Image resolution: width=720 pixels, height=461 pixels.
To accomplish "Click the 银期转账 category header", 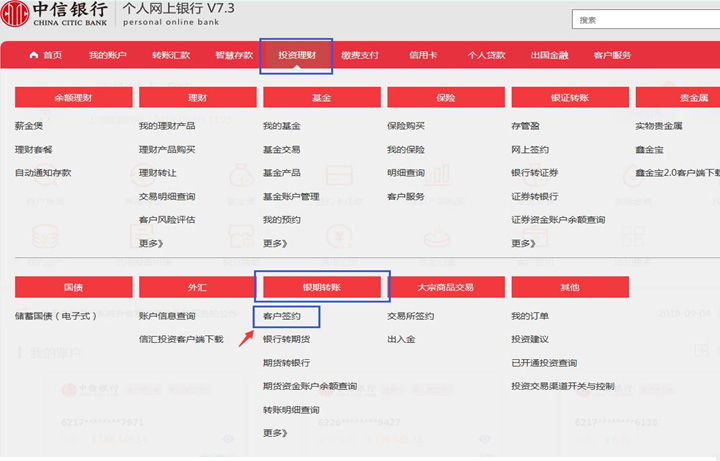I will 322,287.
